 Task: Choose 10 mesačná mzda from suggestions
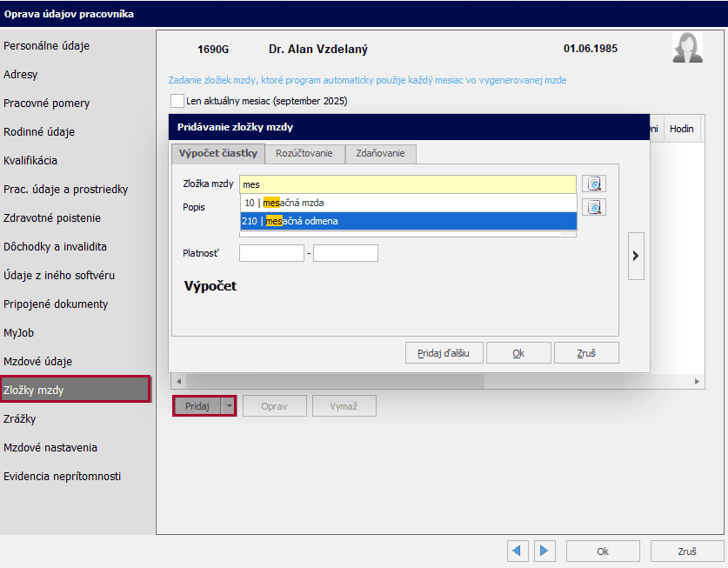point(408,202)
